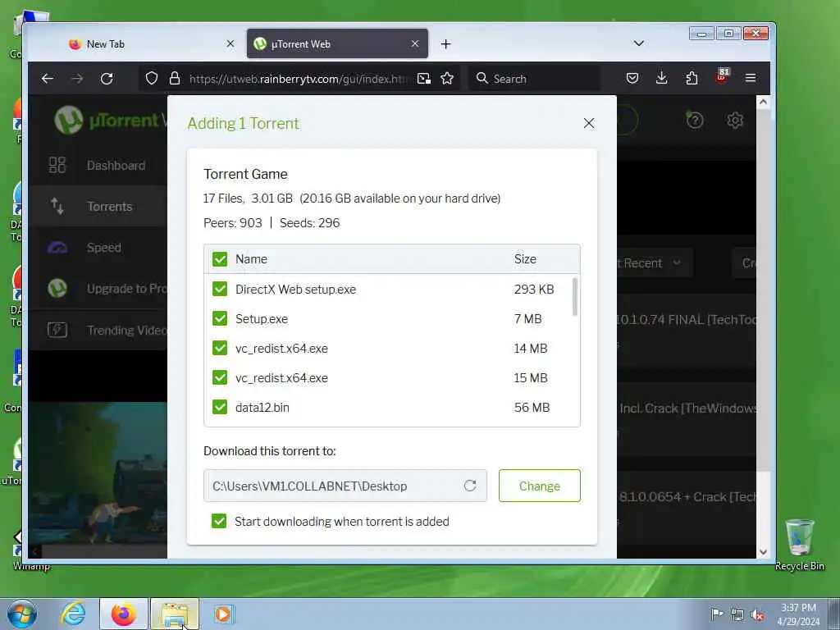Uncheck the 14 MB vc_redist.x64.exe checkbox
The height and width of the screenshot is (630, 840).
[220, 348]
